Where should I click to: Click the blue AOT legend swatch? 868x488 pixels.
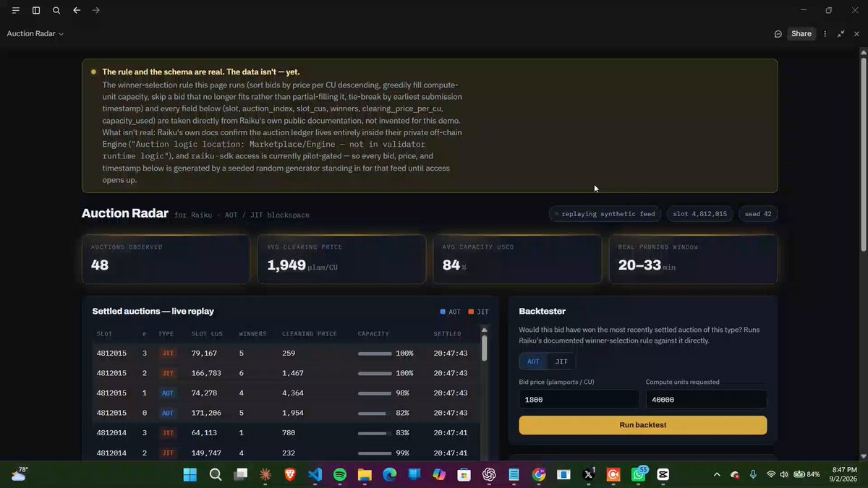pos(443,312)
